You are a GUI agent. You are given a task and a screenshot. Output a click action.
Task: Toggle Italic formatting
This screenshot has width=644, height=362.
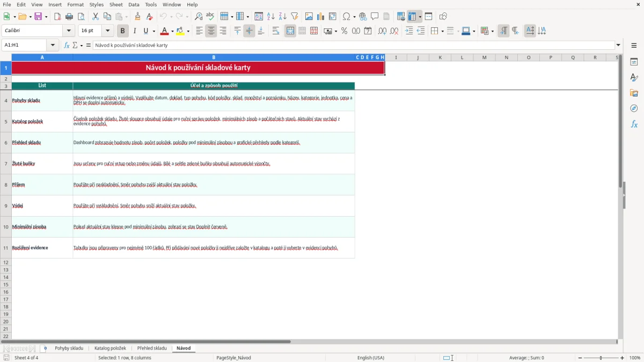pyautogui.click(x=135, y=31)
